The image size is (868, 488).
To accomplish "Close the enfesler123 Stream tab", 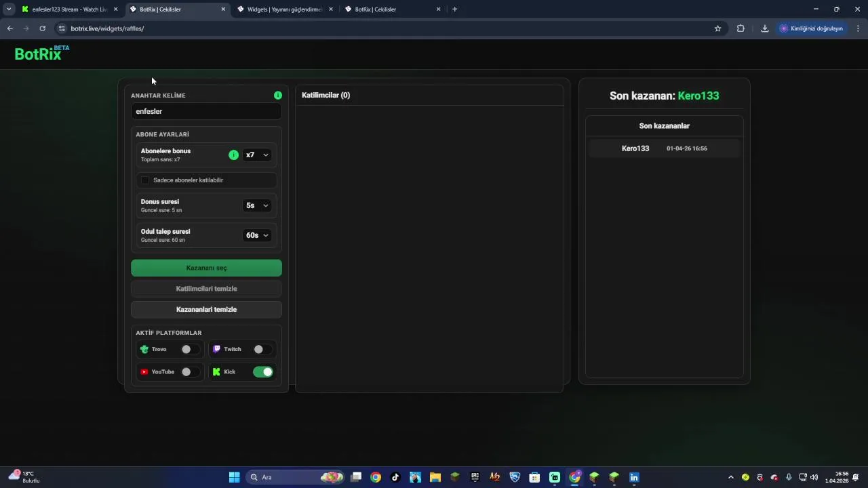I will click(x=115, y=9).
